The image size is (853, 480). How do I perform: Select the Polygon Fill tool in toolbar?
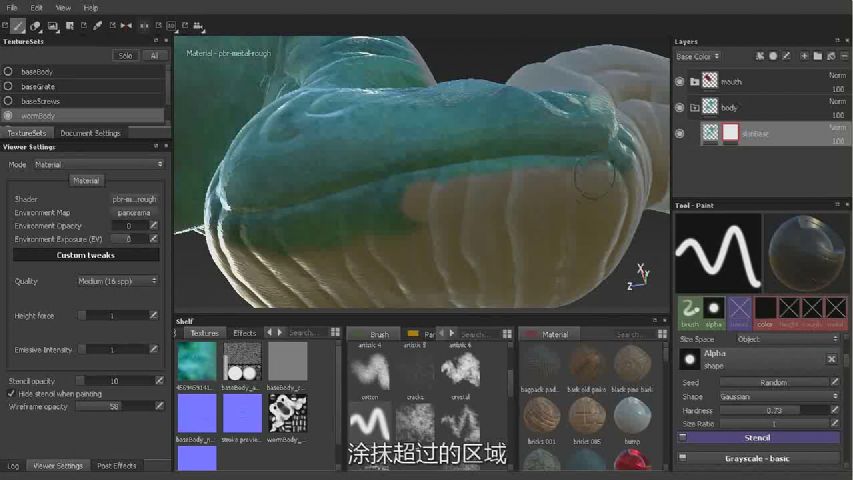click(x=70, y=26)
